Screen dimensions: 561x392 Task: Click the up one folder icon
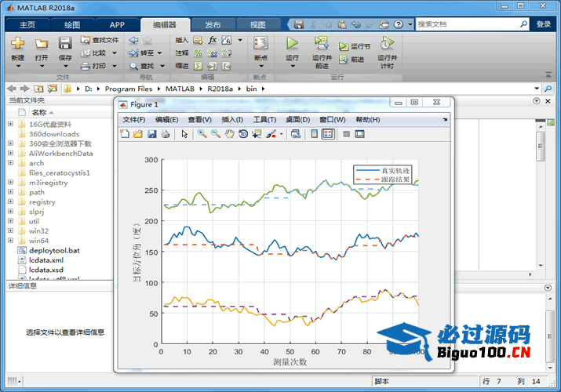click(x=38, y=89)
